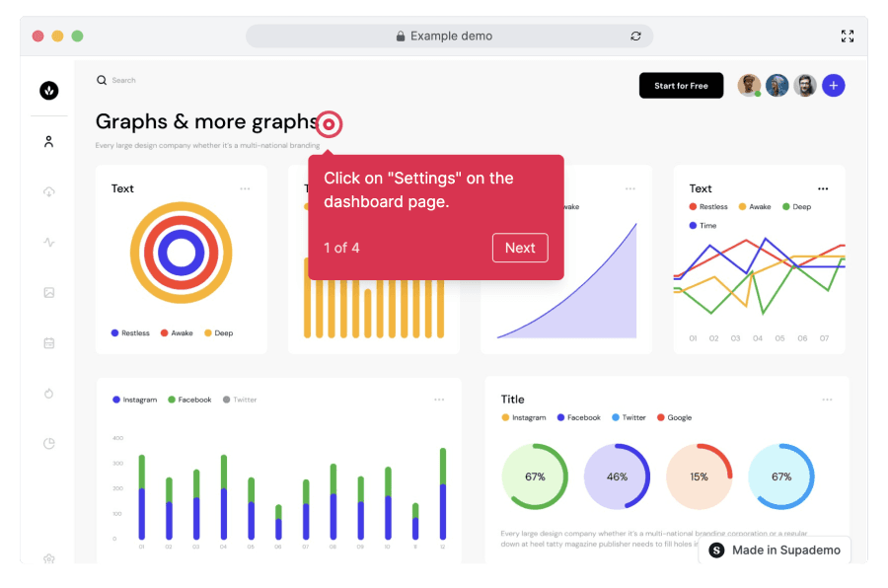Click the timer icon in sidebar
Viewport: 888px width, 588px height.
(49, 393)
